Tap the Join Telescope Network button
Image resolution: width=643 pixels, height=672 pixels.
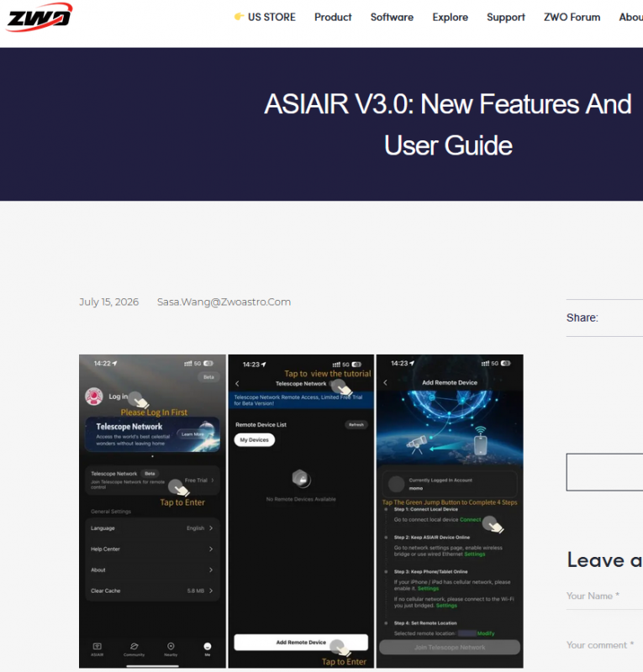tap(450, 647)
